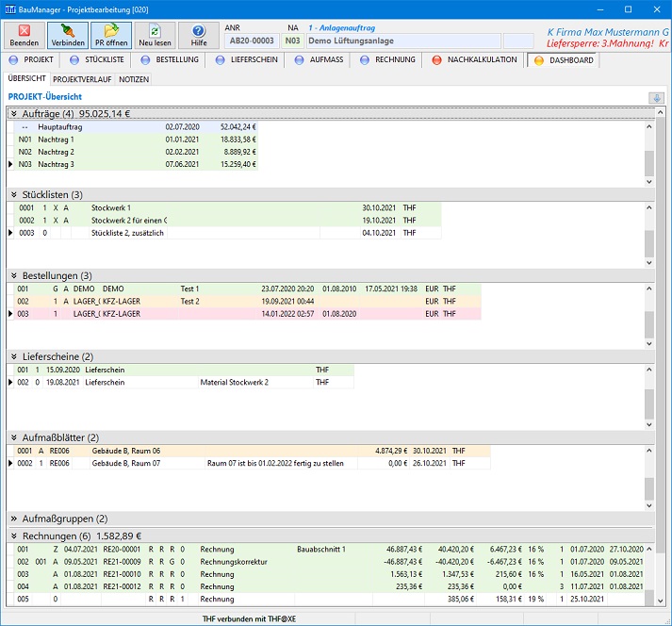Collapse the Aufträge (4) section
The image size is (672, 626).
[x=14, y=114]
